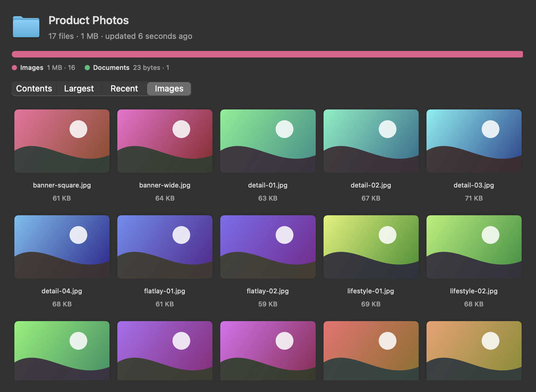The width and height of the screenshot is (536, 392).
Task: Click the Product Photos folder icon
Action: click(x=26, y=27)
